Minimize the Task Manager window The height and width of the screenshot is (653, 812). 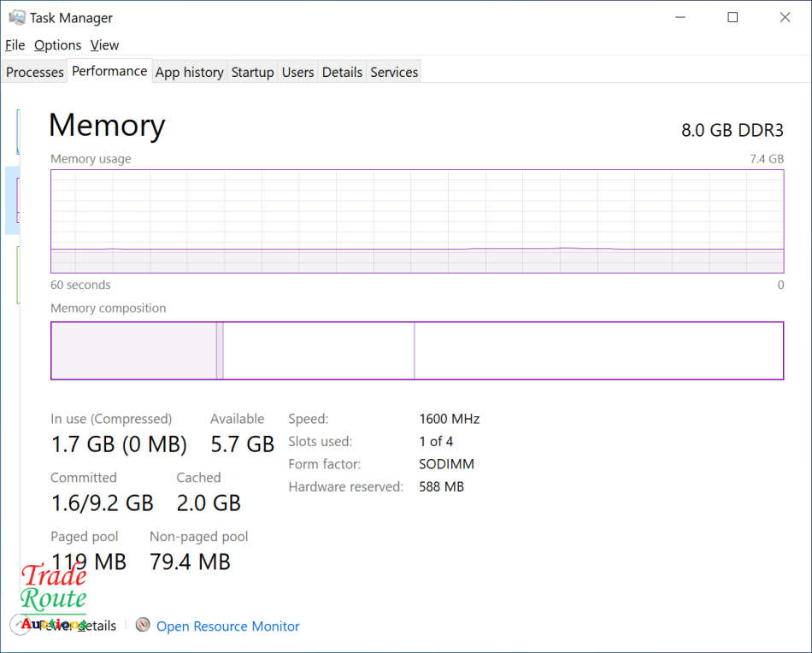tap(680, 17)
